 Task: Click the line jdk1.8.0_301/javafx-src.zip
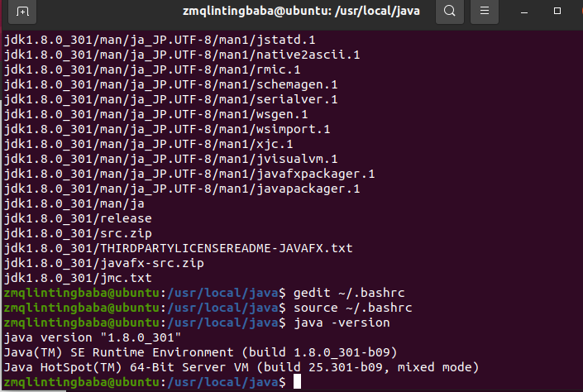pyautogui.click(x=103, y=263)
